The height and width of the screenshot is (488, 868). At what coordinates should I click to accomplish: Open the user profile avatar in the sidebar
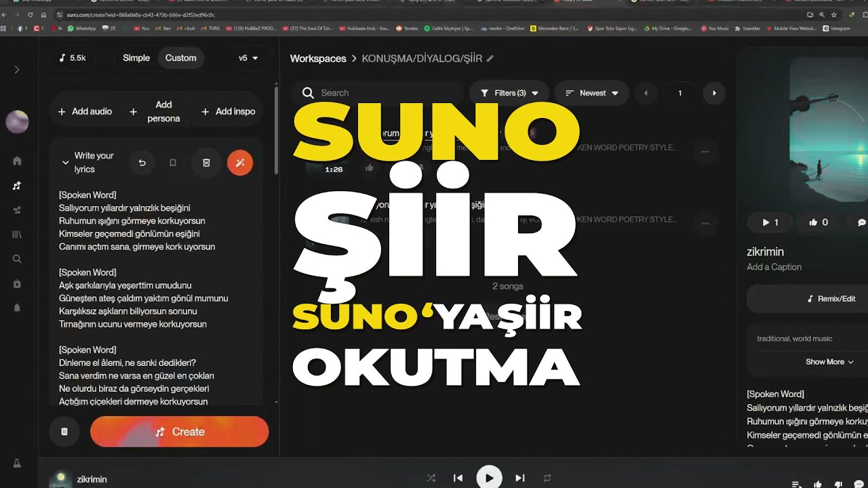pyautogui.click(x=17, y=121)
